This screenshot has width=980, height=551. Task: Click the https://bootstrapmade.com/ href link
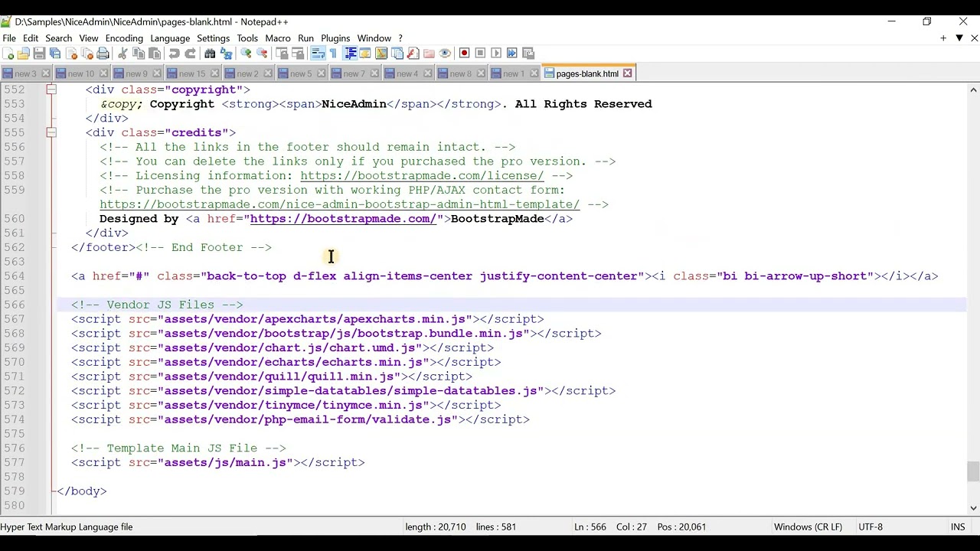tap(343, 219)
